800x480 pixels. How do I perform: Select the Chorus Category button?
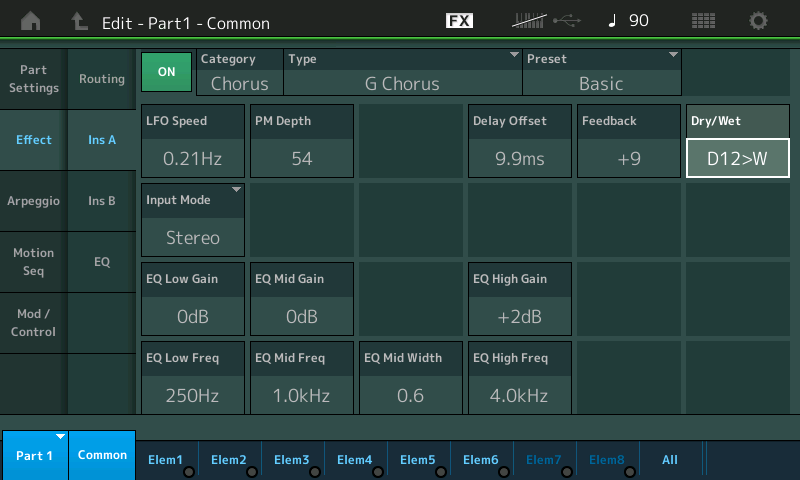pos(240,73)
